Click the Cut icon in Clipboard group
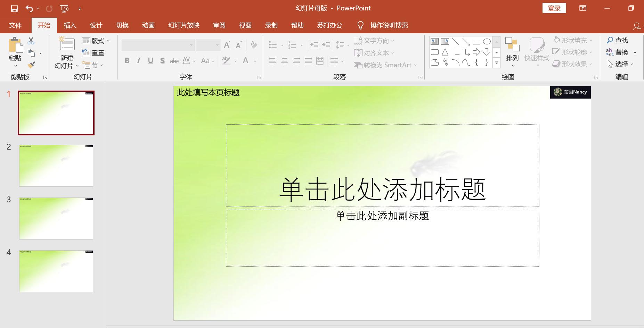644x328 pixels. point(31,40)
